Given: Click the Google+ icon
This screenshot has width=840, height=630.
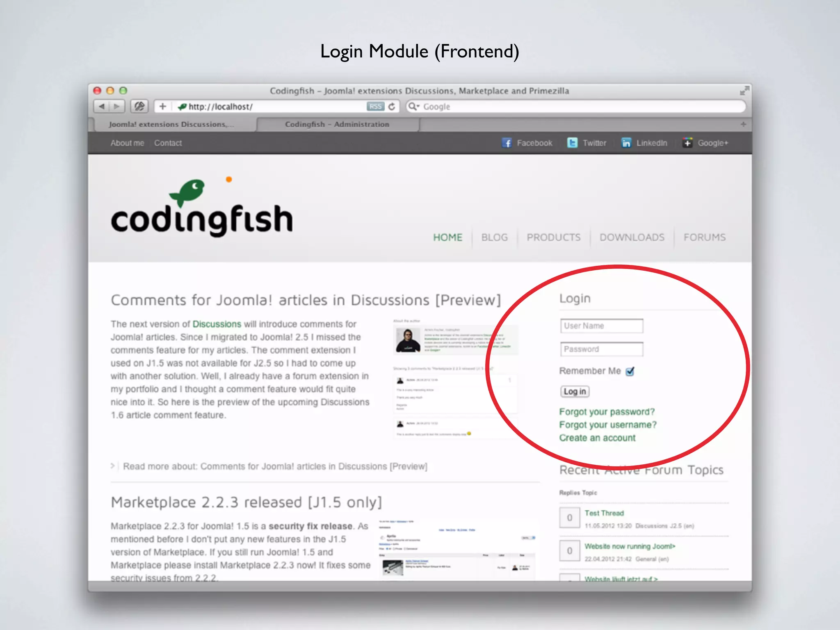Looking at the screenshot, I should pyautogui.click(x=687, y=143).
